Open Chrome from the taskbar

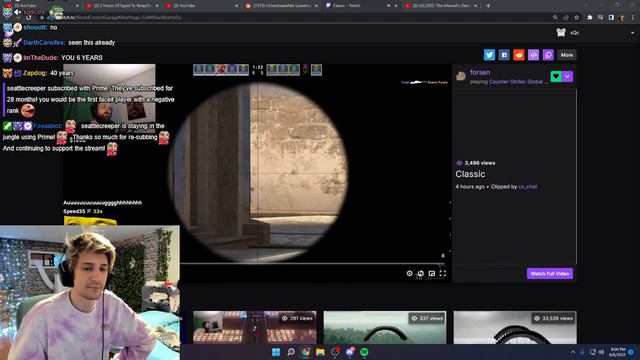305,352
